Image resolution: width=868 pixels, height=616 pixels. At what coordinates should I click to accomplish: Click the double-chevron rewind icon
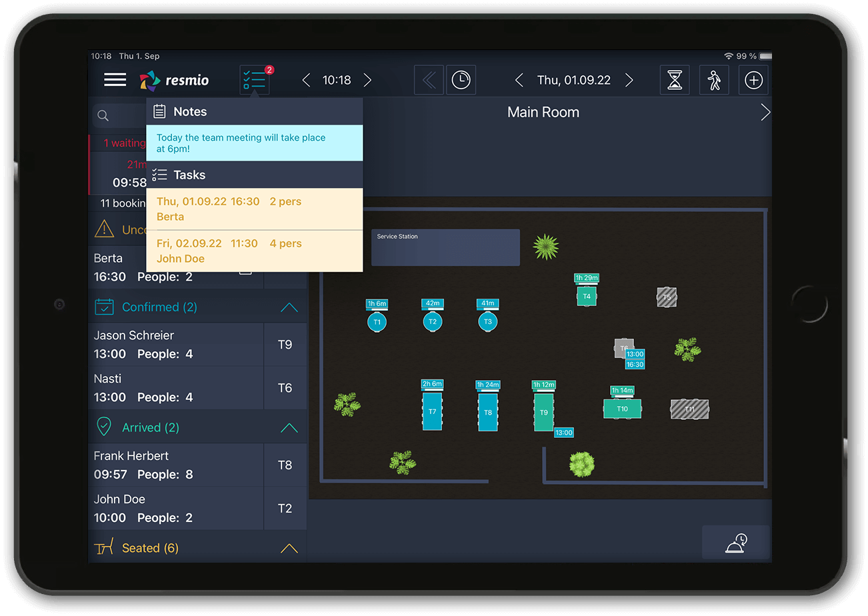coord(429,79)
